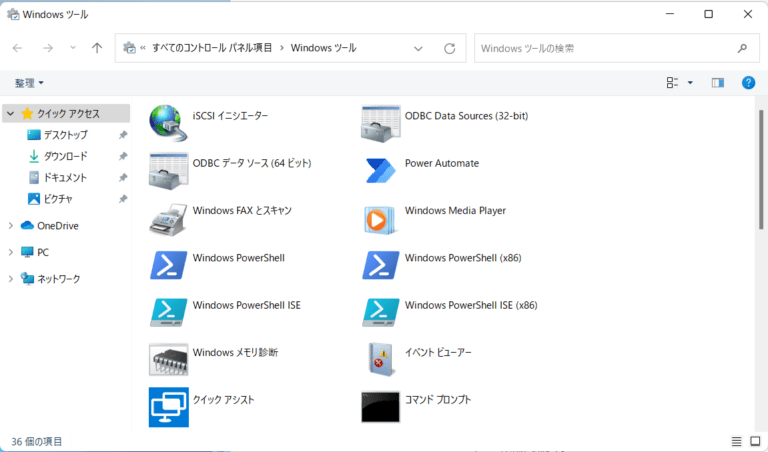
Task: Switch to large icons view in status bar
Action: coord(755,441)
